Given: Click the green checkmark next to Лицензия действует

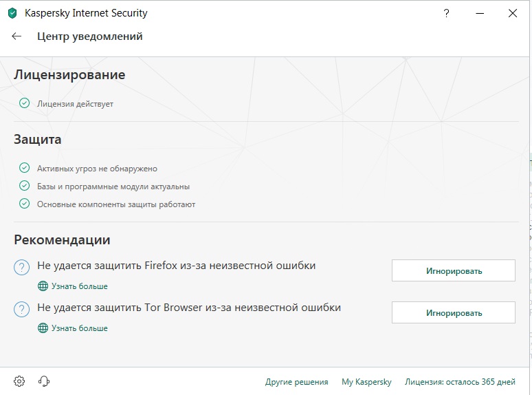Looking at the screenshot, I should click(25, 103).
